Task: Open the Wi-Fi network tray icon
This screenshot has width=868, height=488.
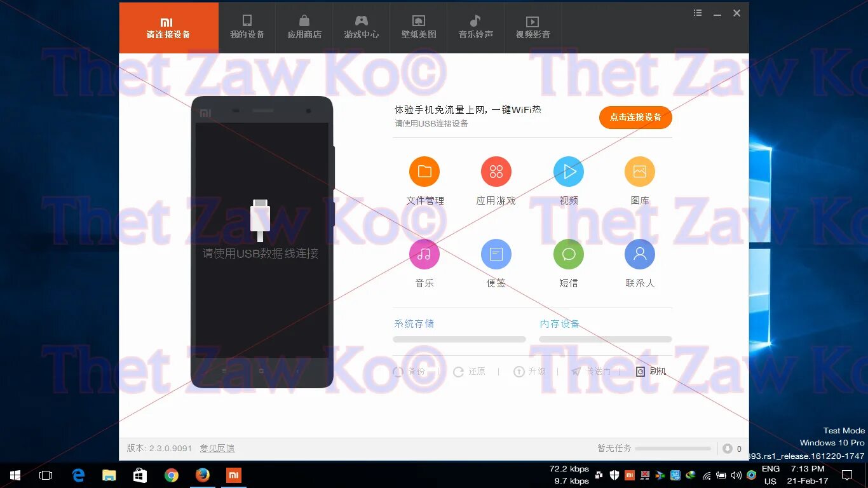Action: [706, 475]
